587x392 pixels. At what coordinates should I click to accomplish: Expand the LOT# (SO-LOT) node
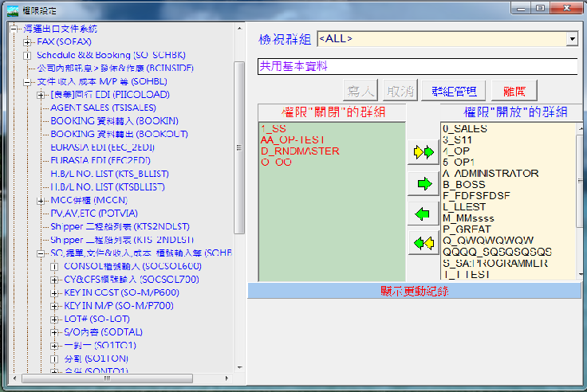pyautogui.click(x=54, y=319)
